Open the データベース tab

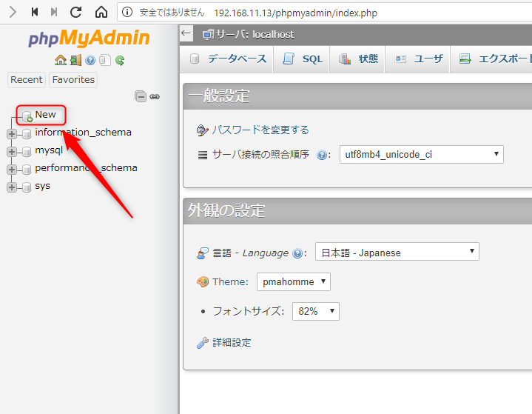229,59
